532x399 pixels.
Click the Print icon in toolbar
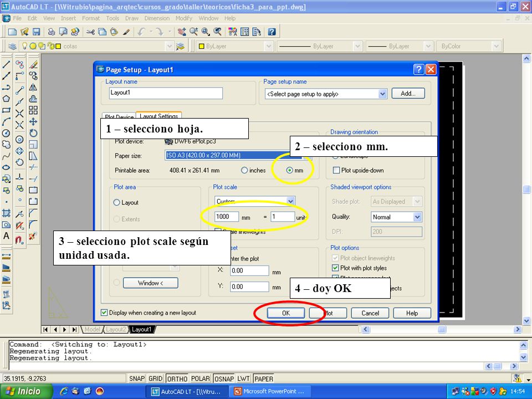pyautogui.click(x=51, y=32)
